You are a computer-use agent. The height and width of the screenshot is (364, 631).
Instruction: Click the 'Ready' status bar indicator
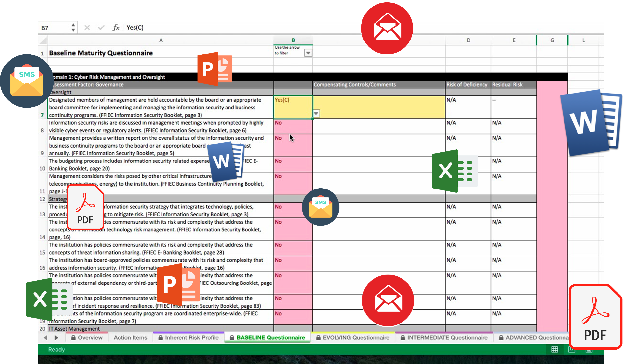(x=56, y=349)
